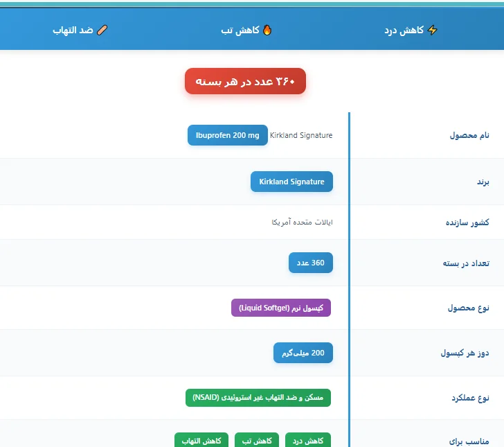504x447 pixels.
Task: Click the Ibuprofen 200 mg blue badge
Action: pyautogui.click(x=228, y=135)
